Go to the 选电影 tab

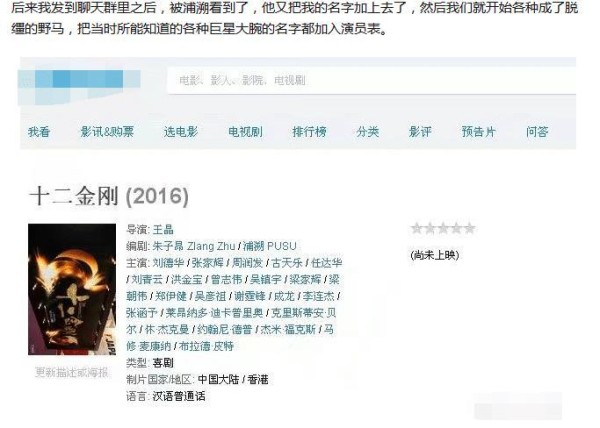pos(181,132)
